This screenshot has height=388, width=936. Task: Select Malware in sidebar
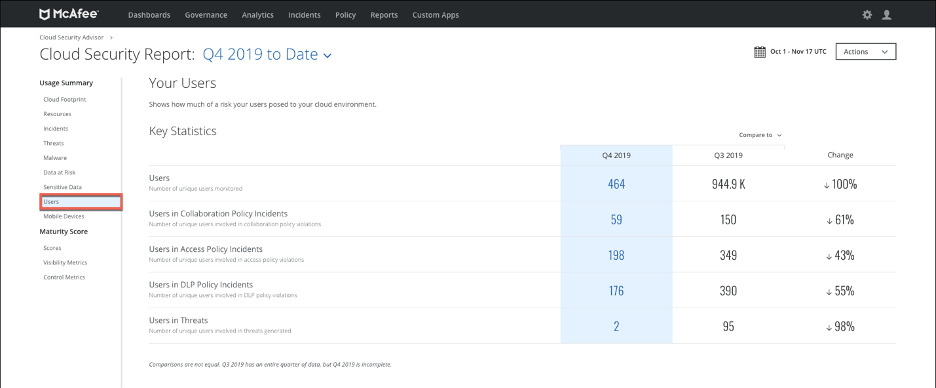(x=55, y=158)
